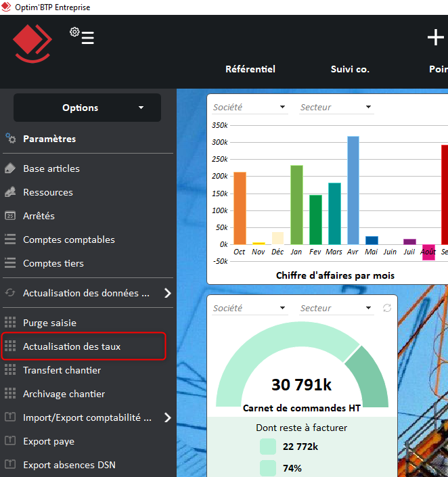Click the Base articles tag icon

10,168
